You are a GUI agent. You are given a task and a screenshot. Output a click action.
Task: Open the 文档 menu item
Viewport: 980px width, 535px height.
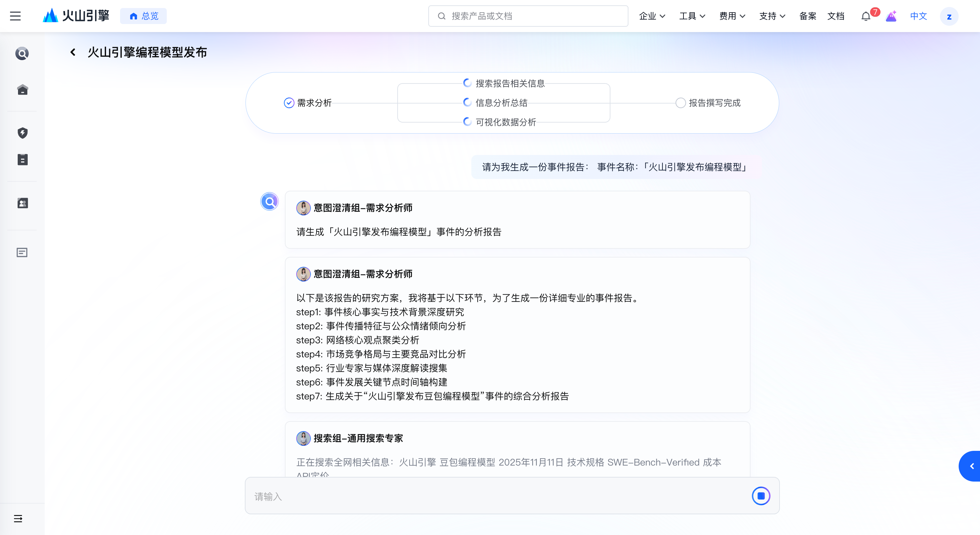836,16
